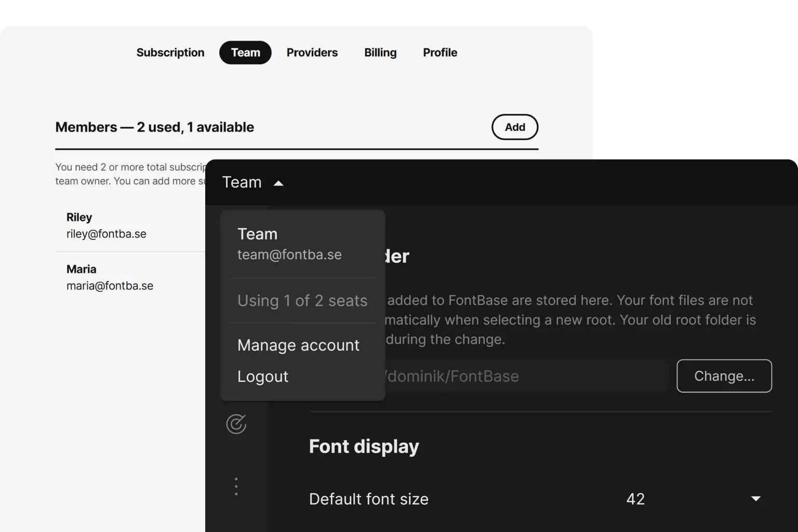
Task: Switch to the Providers tab
Action: [x=312, y=52]
